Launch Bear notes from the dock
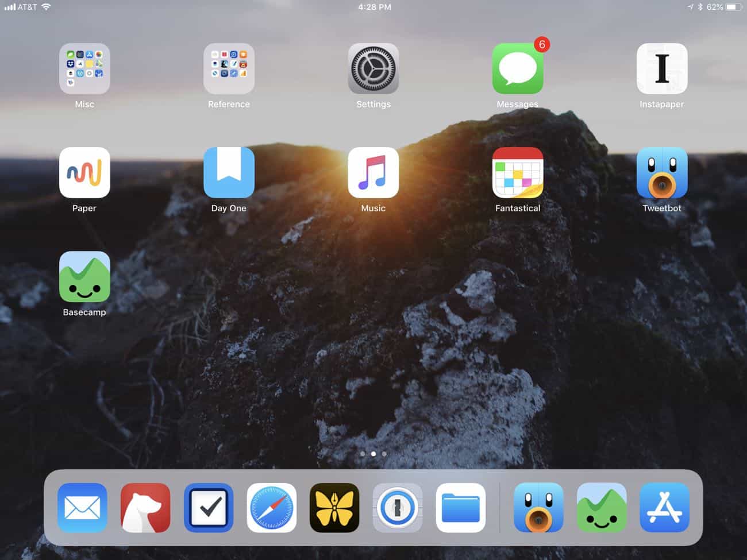The height and width of the screenshot is (560, 747). 145,508
